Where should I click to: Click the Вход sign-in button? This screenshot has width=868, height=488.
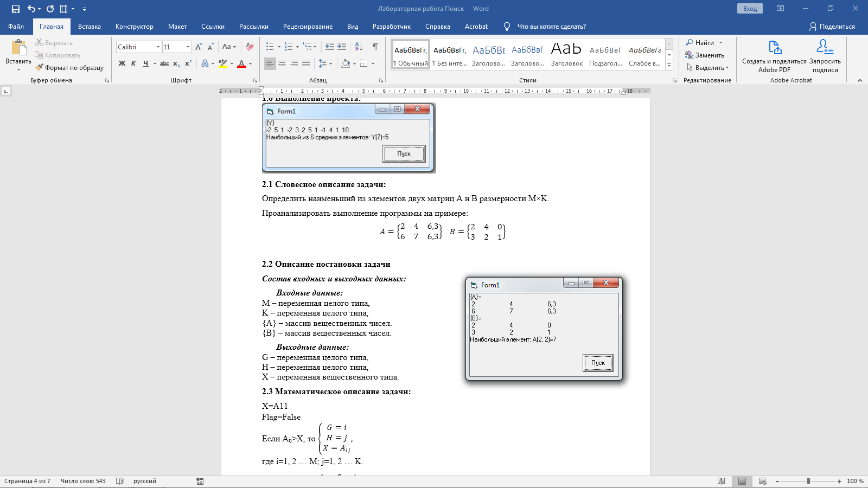click(x=750, y=9)
